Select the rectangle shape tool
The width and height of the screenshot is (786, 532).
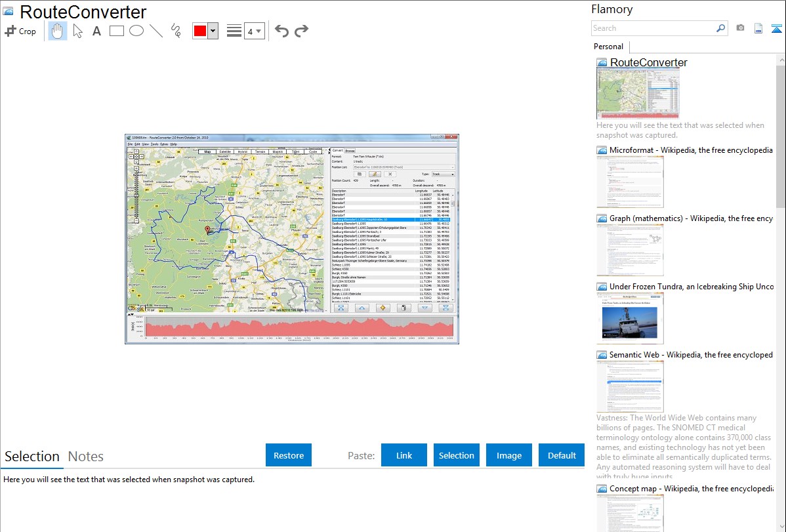tap(117, 31)
